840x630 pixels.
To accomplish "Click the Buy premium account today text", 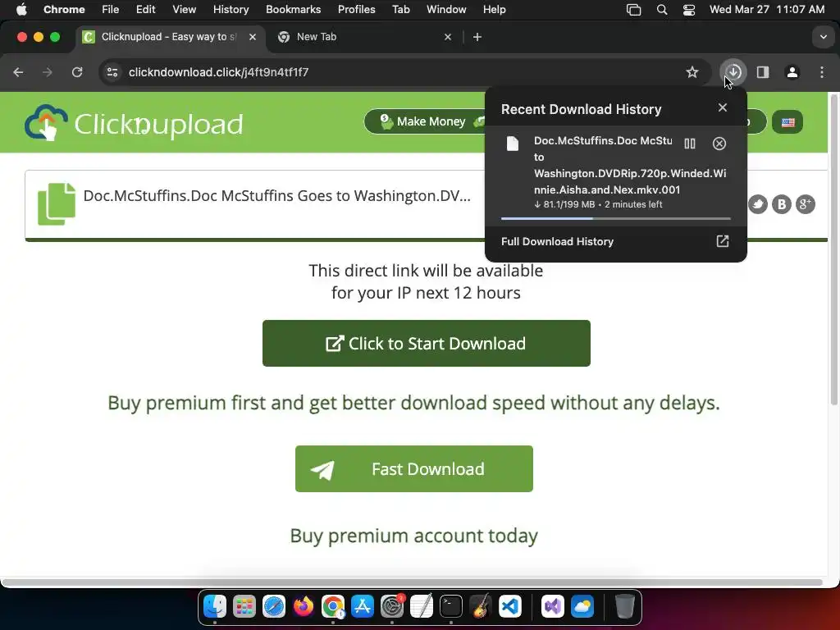I will pos(413,536).
